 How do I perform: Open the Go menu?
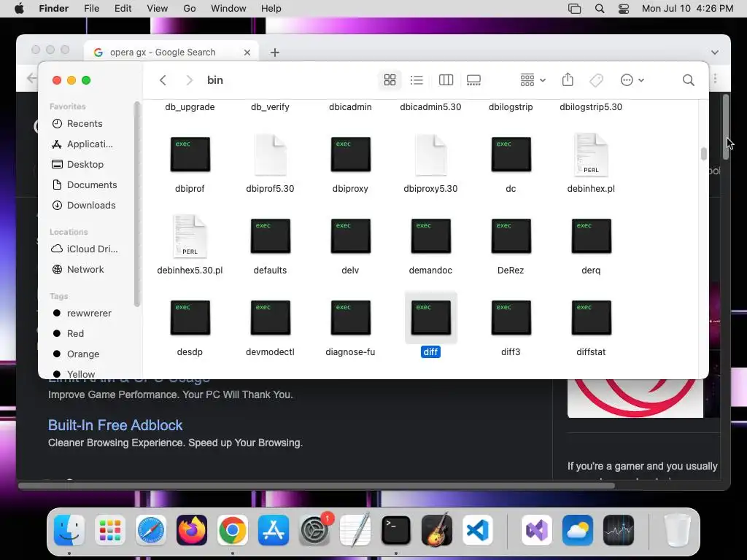(190, 9)
